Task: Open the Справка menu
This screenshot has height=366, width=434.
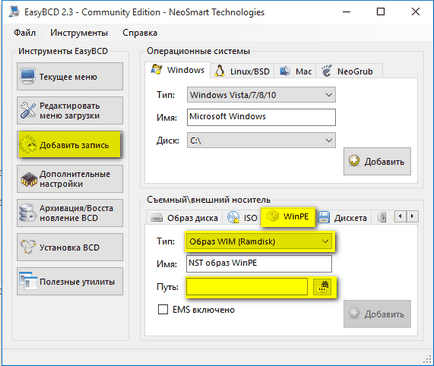Action: [140, 33]
